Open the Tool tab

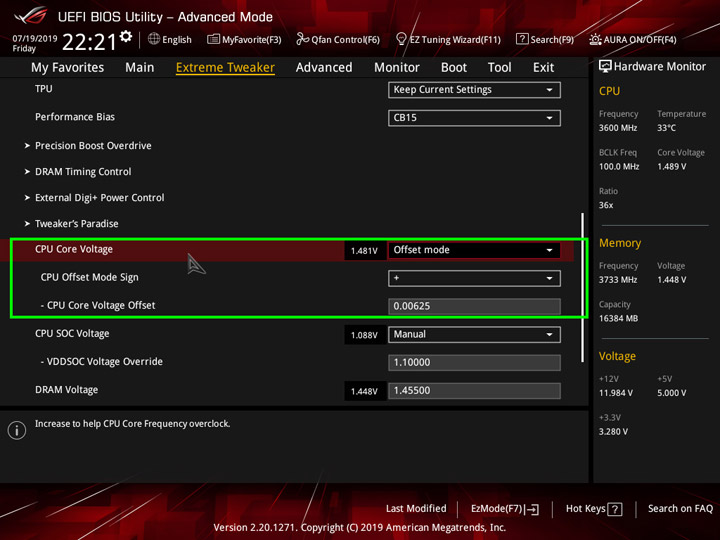tap(500, 68)
